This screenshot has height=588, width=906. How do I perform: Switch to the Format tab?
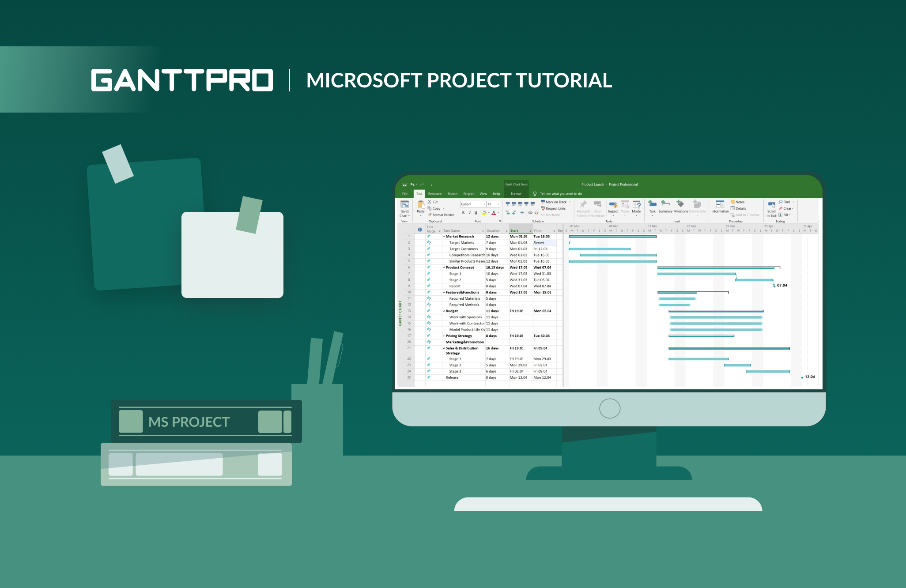(x=516, y=194)
